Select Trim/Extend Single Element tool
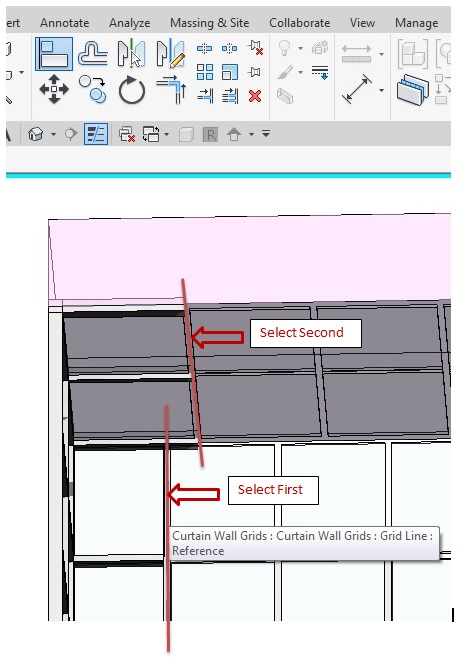Viewport: 461px width, 658px height. pyautogui.click(x=205, y=96)
